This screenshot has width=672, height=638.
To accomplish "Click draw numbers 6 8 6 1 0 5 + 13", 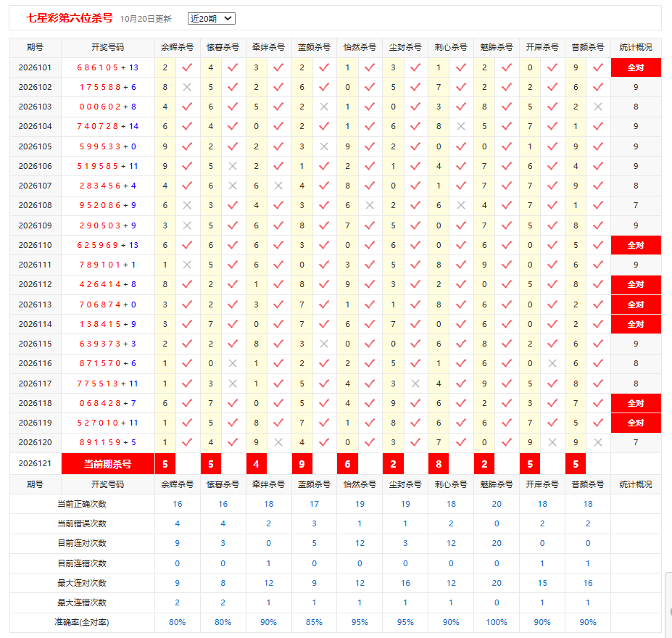I will pos(107,67).
